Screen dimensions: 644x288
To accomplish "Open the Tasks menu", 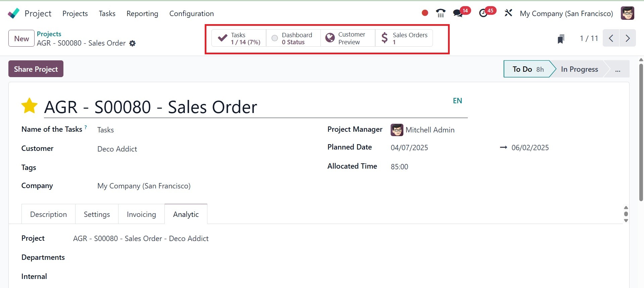I will tap(107, 13).
